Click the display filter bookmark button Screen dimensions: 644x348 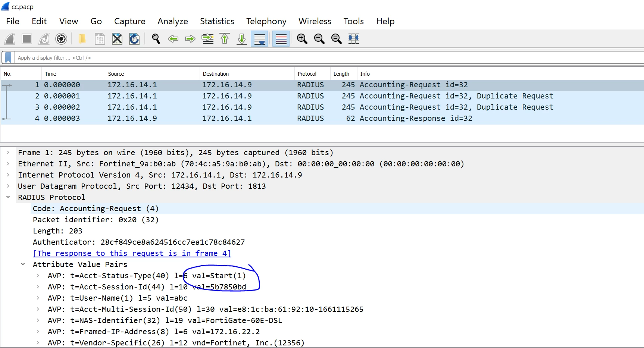click(8, 57)
